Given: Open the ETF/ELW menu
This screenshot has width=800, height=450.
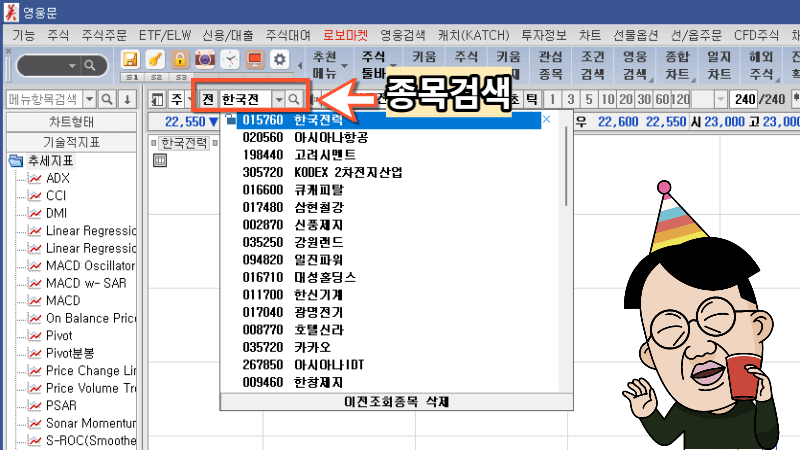Looking at the screenshot, I should (165, 35).
